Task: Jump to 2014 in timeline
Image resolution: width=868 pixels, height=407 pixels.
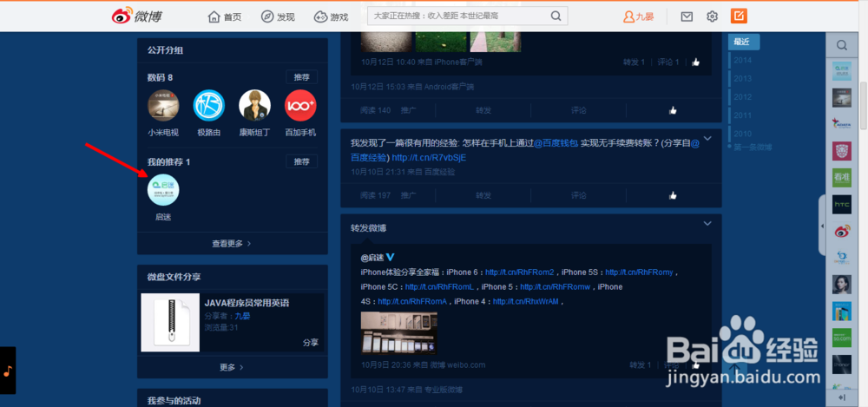Action: point(742,61)
